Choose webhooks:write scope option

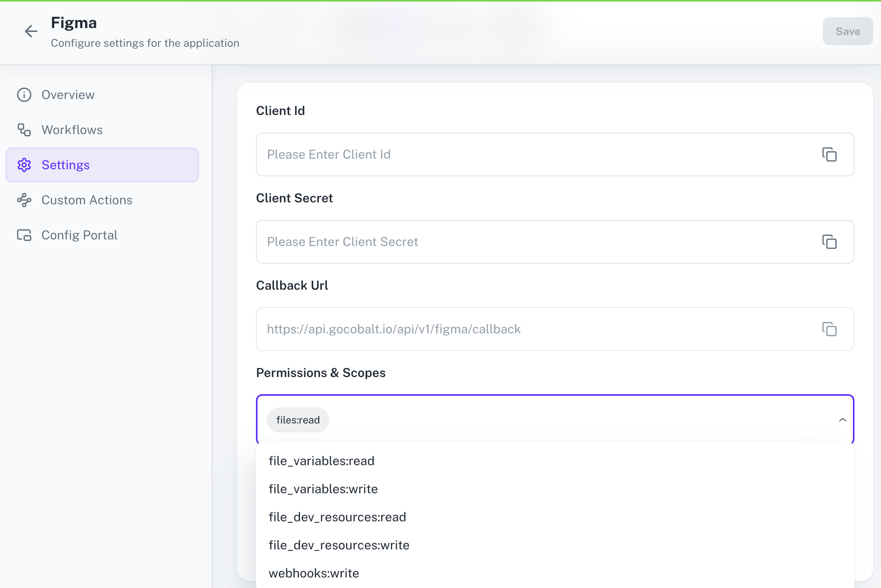coord(314,573)
